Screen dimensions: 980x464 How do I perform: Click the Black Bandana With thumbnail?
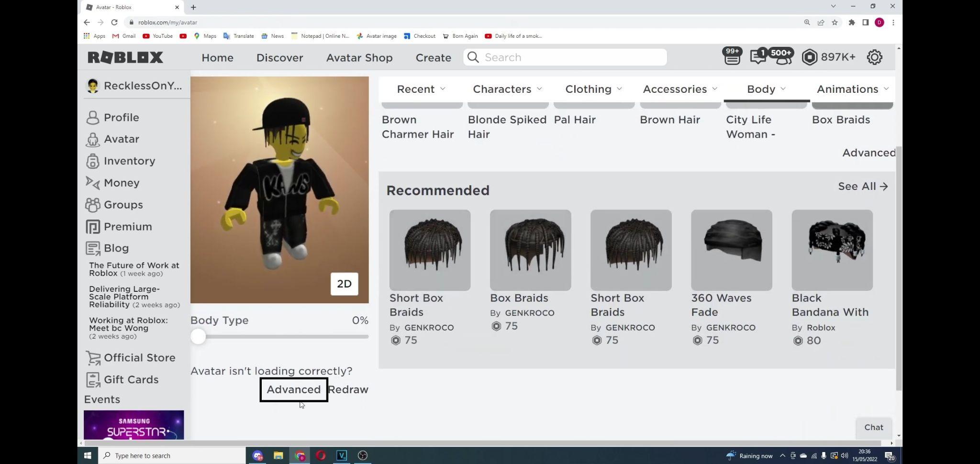pos(832,250)
